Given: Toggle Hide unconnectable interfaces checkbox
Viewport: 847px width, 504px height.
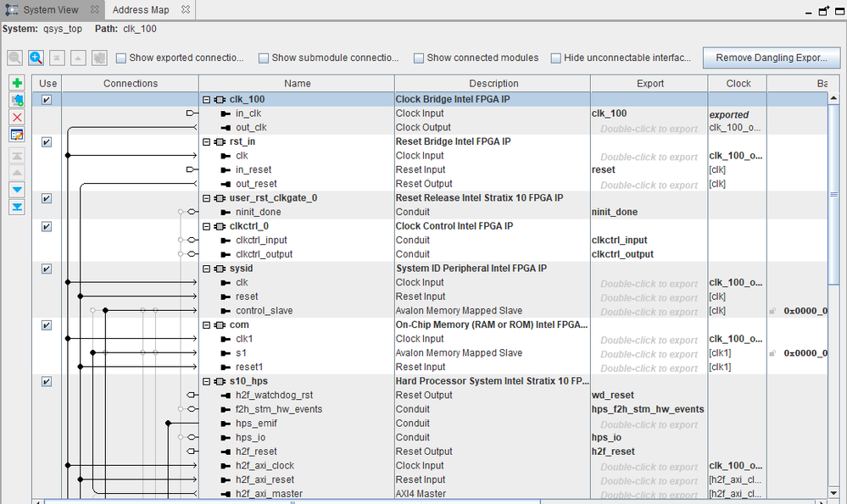Looking at the screenshot, I should pyautogui.click(x=556, y=58).
